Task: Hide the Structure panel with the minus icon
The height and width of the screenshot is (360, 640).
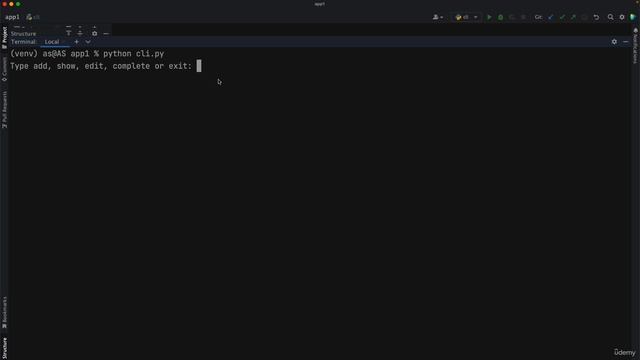Action: tap(106, 33)
